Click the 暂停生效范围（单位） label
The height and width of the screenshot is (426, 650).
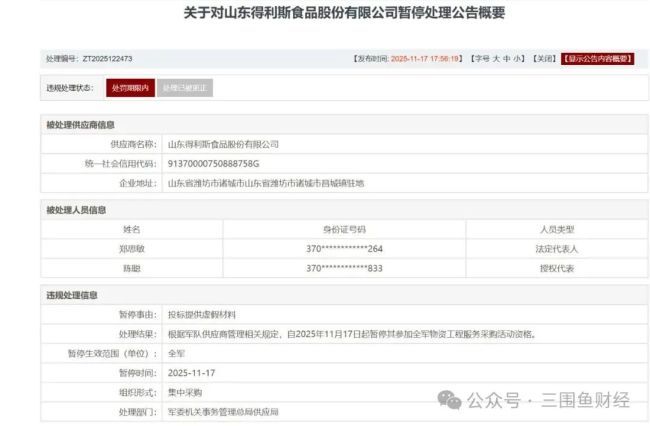pyautogui.click(x=112, y=353)
